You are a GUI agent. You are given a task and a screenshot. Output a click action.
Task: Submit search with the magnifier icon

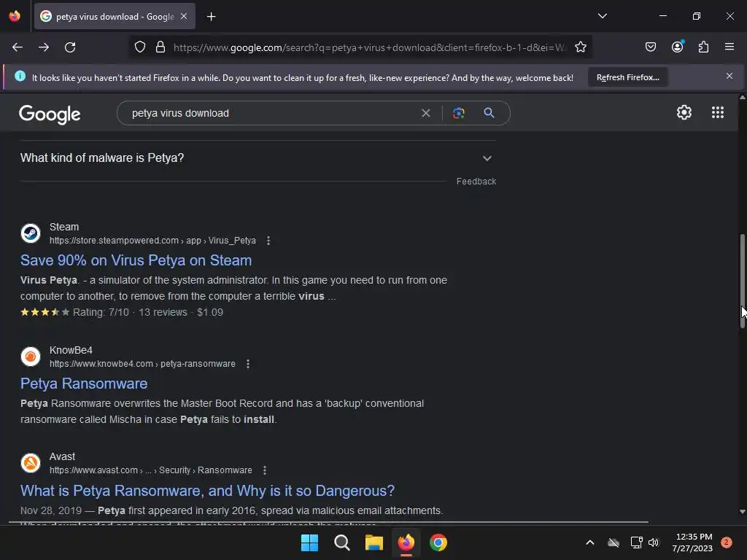(x=489, y=113)
